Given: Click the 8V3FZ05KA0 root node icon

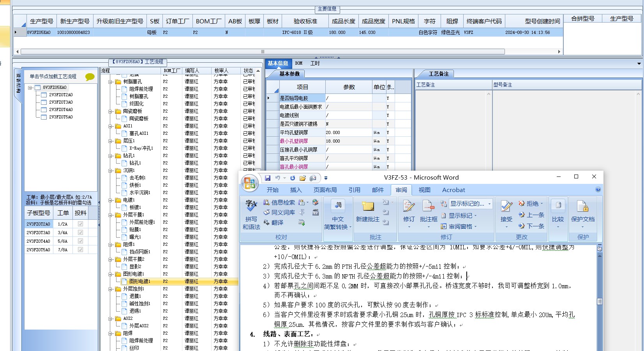Looking at the screenshot, I should click(x=37, y=88).
